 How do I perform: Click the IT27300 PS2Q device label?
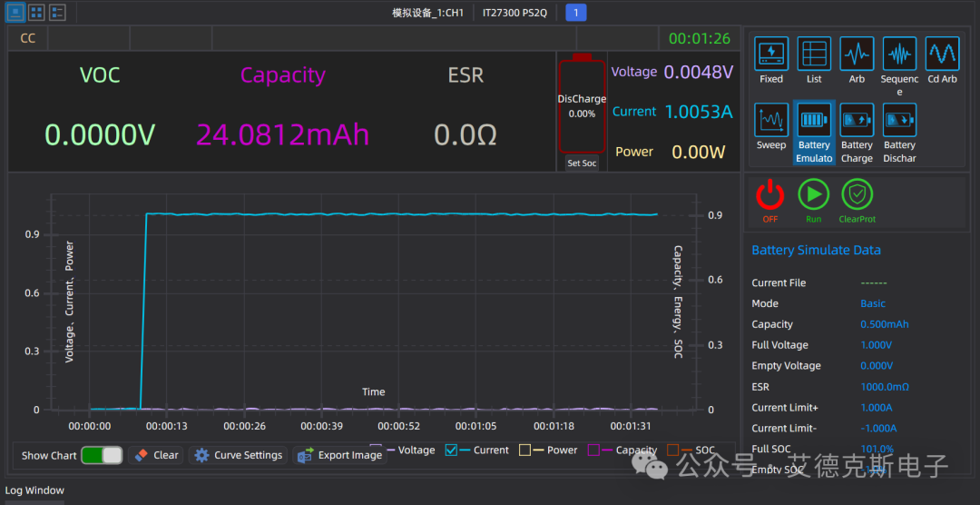click(x=514, y=13)
